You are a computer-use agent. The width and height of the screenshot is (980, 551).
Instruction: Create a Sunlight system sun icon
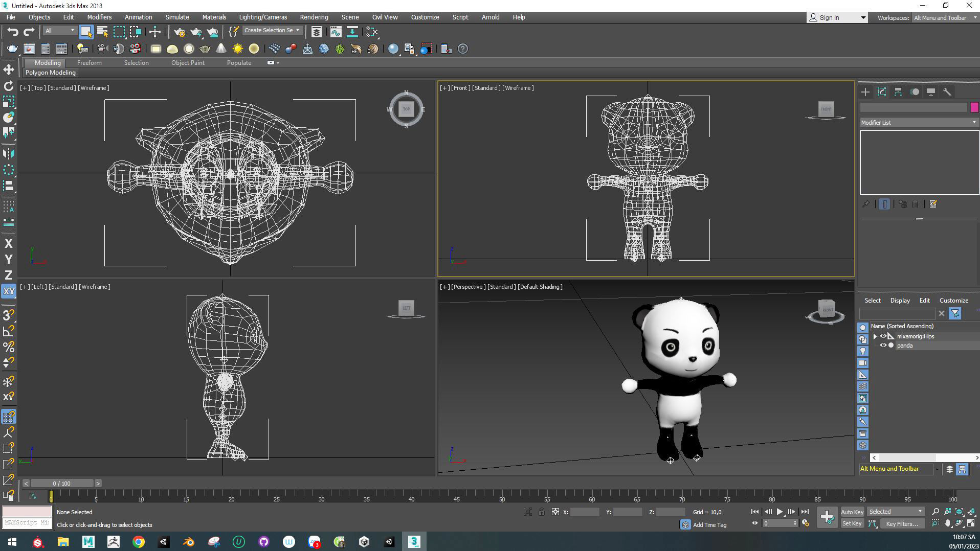pos(237,49)
